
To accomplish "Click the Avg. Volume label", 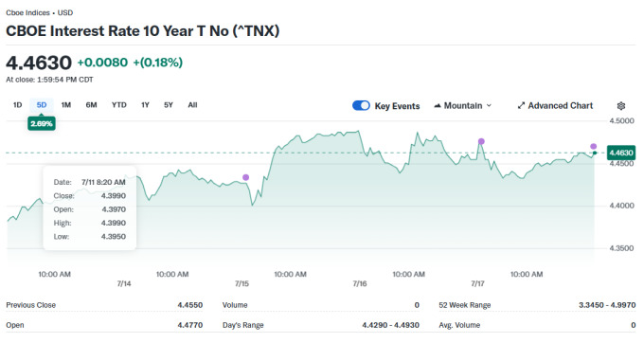I will click(459, 325).
